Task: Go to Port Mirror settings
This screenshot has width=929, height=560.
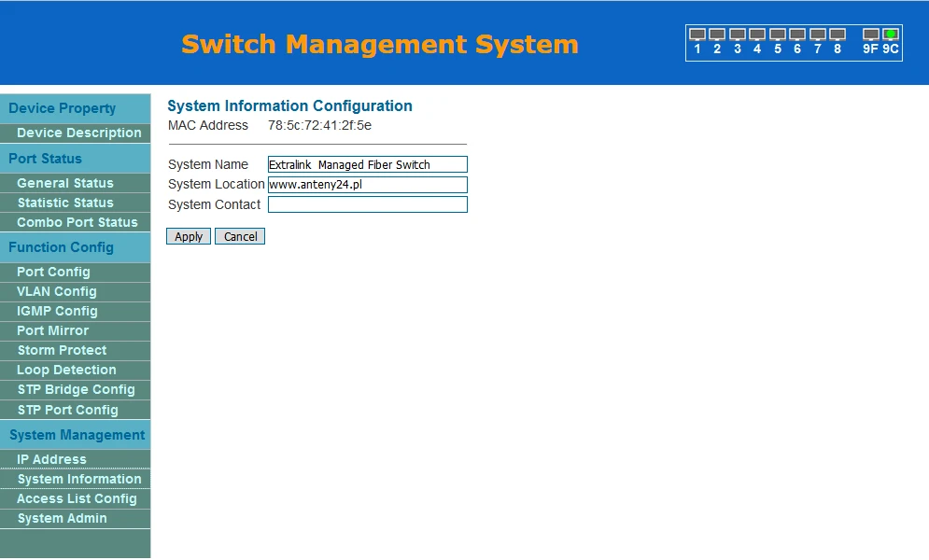Action: point(52,330)
